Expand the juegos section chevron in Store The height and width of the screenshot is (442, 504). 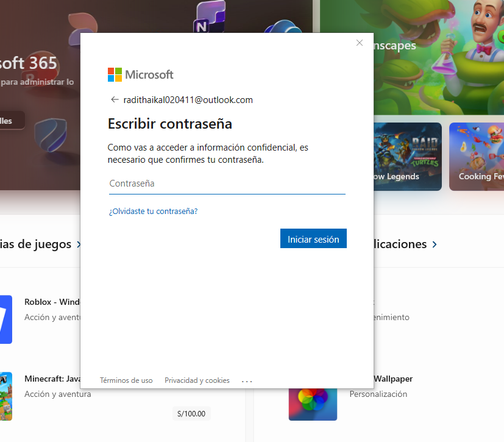pos(78,244)
